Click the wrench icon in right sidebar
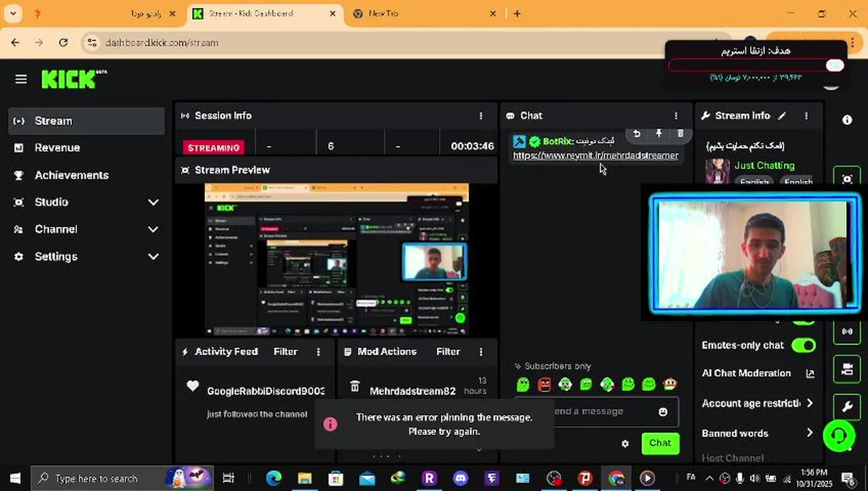The height and width of the screenshot is (491, 868). coord(847,407)
